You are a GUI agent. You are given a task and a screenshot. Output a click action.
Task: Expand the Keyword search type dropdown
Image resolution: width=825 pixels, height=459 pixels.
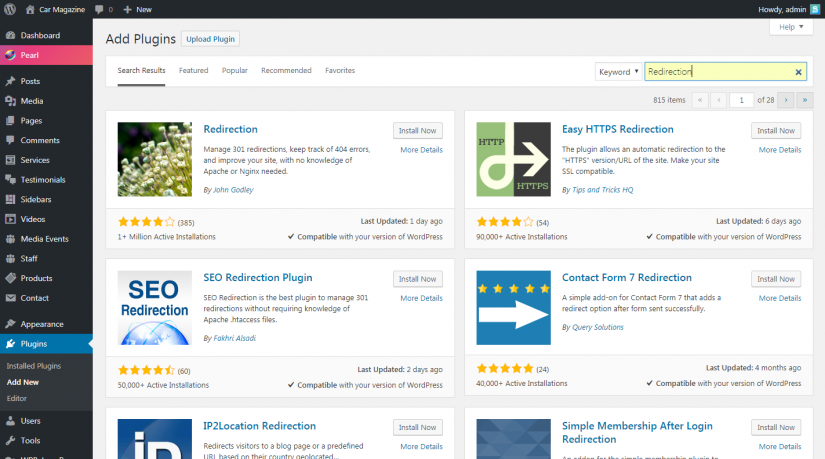618,72
